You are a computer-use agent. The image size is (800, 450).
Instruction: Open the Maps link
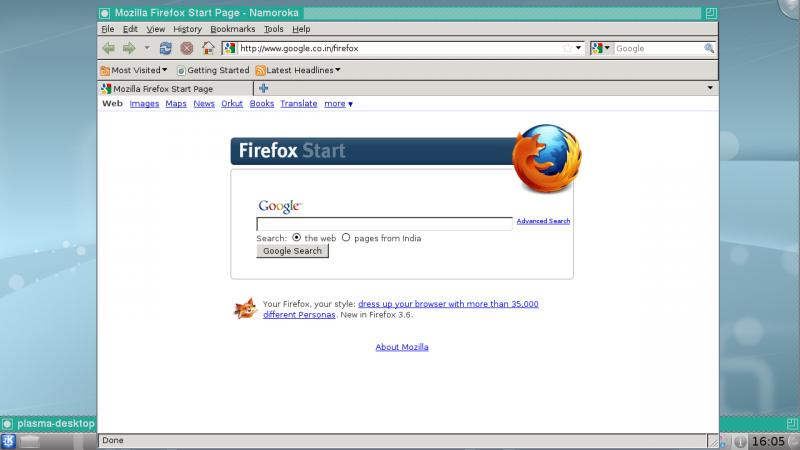click(x=176, y=104)
